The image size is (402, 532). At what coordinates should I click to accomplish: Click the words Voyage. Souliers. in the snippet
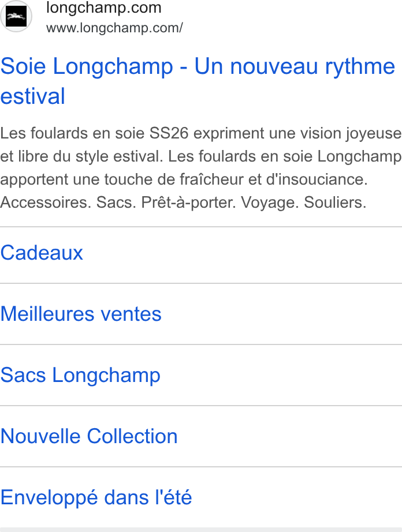pos(304,203)
